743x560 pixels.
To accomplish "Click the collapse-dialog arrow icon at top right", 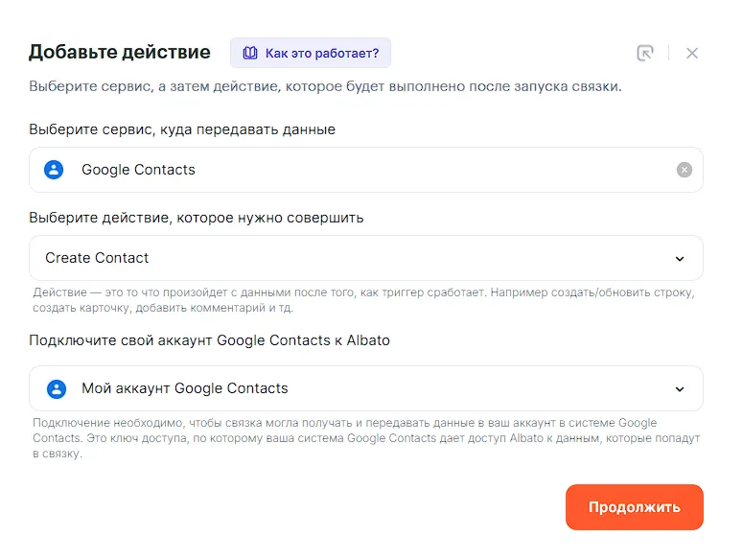I will [x=645, y=53].
